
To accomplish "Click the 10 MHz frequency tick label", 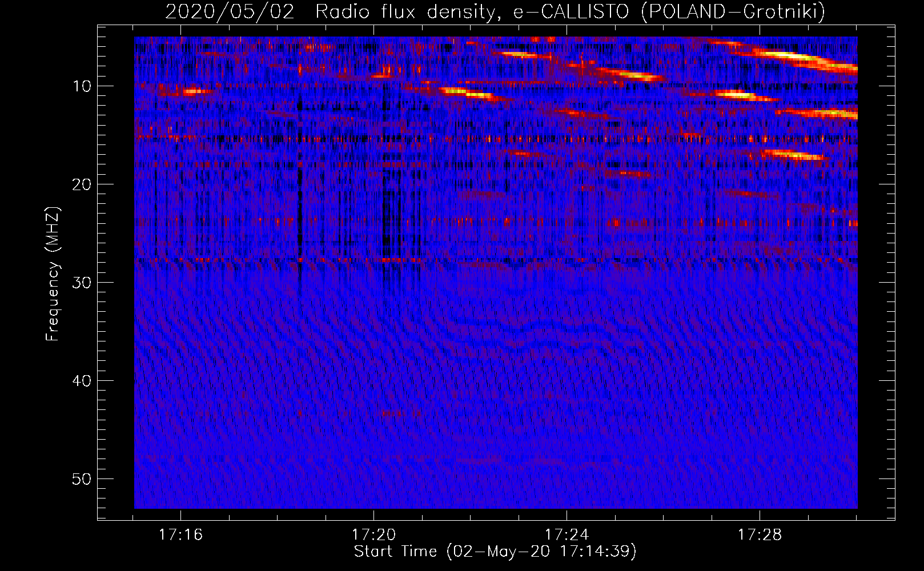I will [82, 86].
